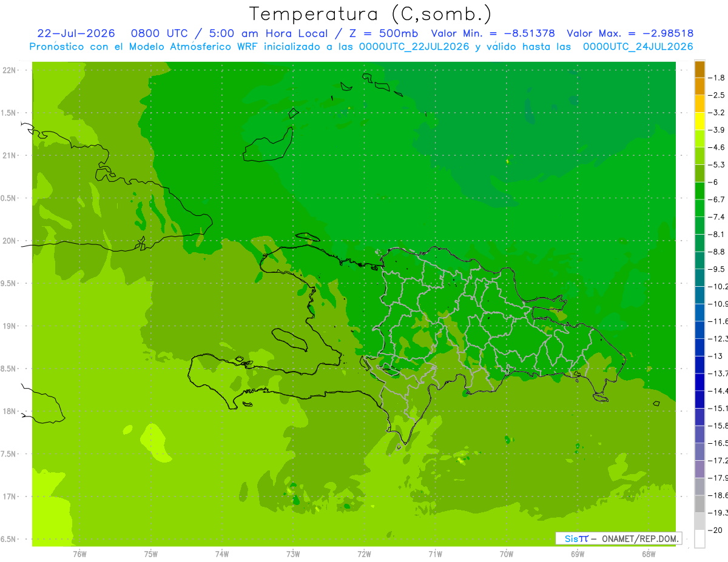This screenshot has width=728, height=562.
Task: Click the '76W' longitude axis label
Action: 79,554
